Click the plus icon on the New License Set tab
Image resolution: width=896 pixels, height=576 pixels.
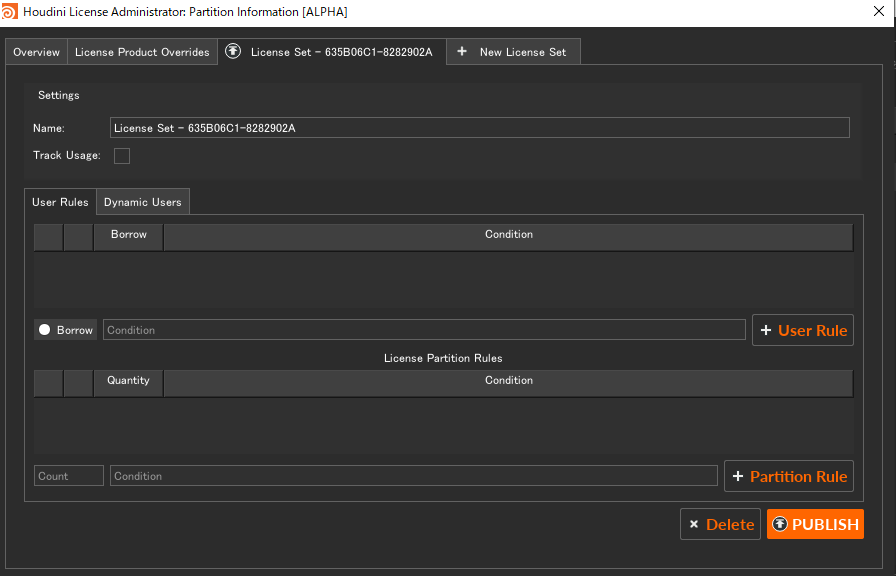tap(462, 51)
